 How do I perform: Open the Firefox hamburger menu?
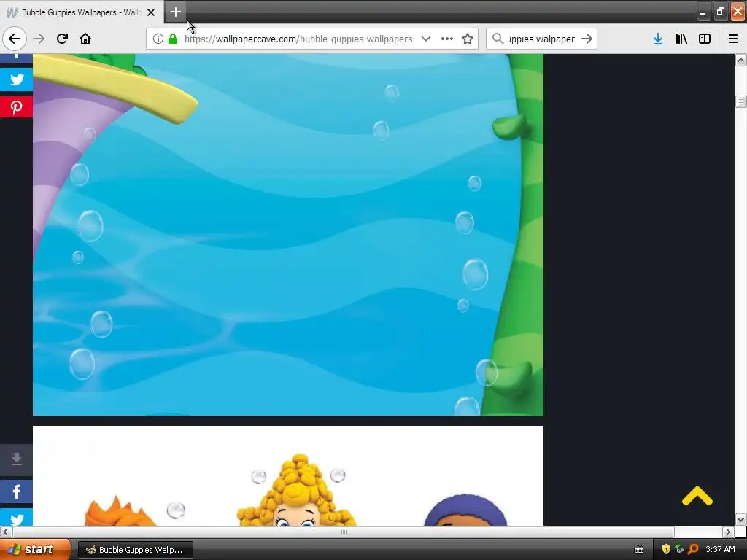(x=733, y=39)
